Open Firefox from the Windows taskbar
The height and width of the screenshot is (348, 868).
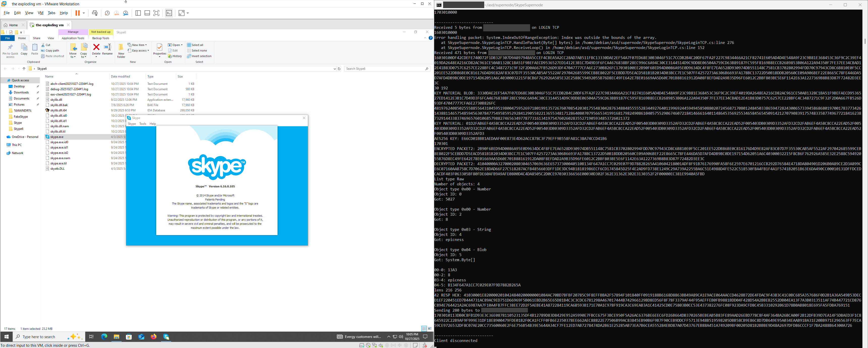[x=154, y=337]
